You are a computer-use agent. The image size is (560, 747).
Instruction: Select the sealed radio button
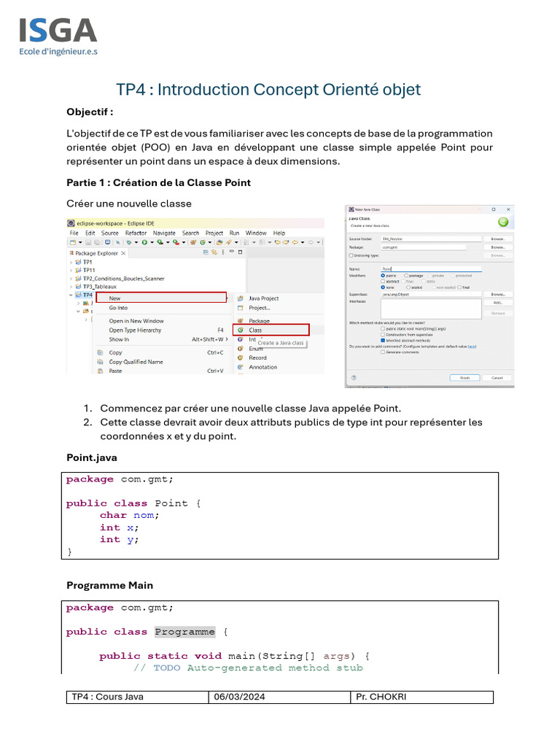(x=408, y=287)
